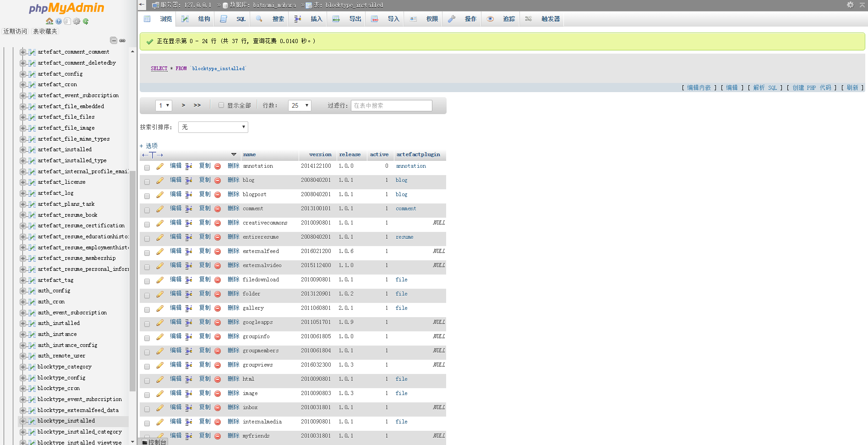The width and height of the screenshot is (868, 445).
Task: Open page settings gear at top right
Action: [850, 5]
